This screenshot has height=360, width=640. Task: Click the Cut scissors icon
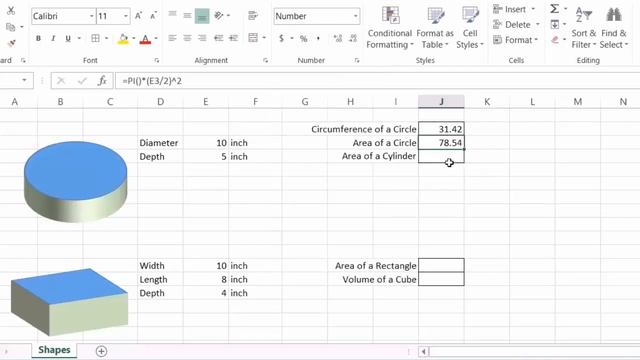(x=11, y=11)
